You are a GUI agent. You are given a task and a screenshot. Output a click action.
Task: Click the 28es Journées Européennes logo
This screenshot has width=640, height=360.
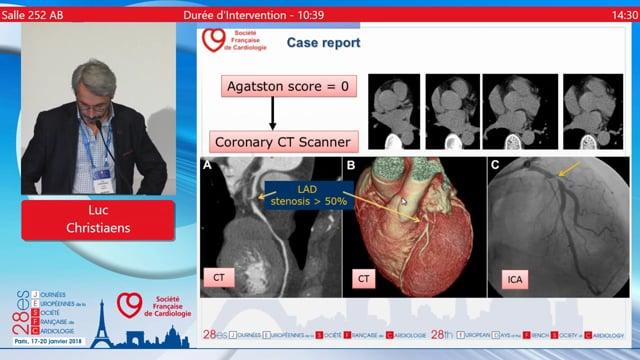tap(48, 317)
